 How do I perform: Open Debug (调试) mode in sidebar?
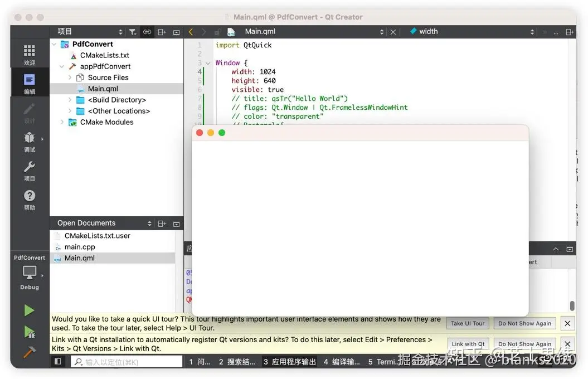pos(29,142)
